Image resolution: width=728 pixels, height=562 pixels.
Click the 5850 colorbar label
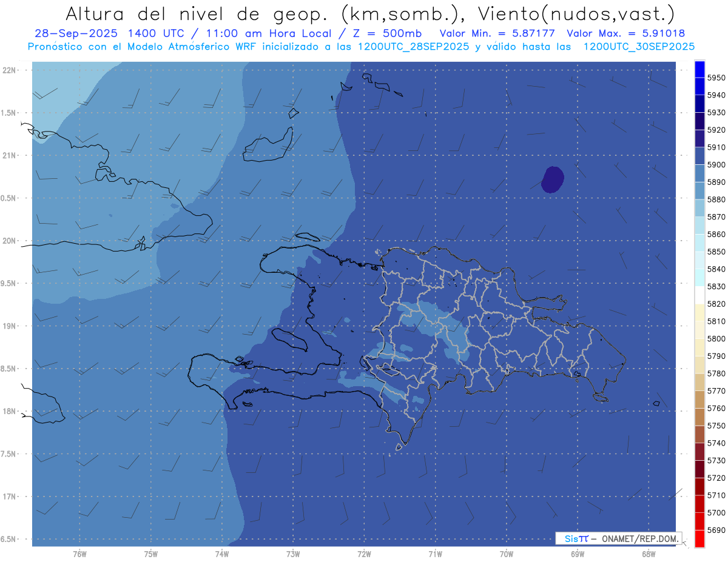[x=716, y=252]
